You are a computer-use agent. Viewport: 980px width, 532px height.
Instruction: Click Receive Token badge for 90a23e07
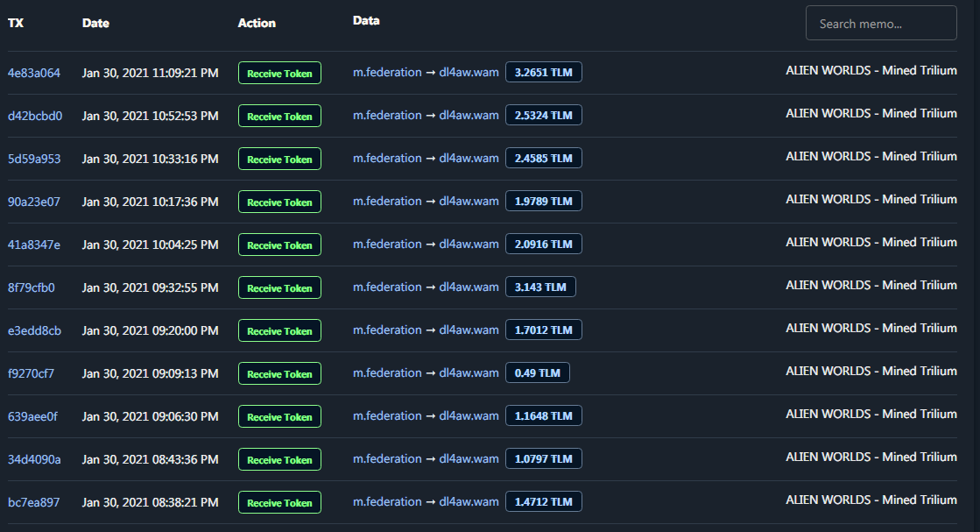(279, 202)
